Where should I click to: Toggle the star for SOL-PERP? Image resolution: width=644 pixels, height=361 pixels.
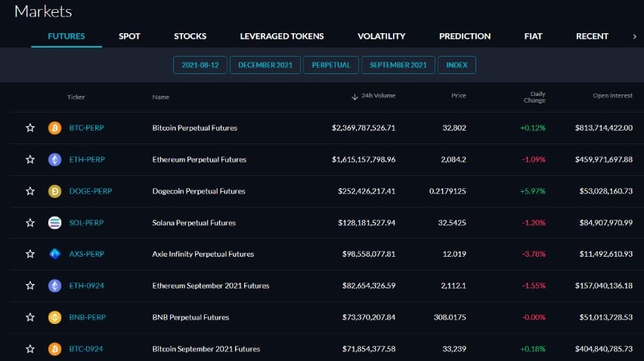click(x=30, y=223)
